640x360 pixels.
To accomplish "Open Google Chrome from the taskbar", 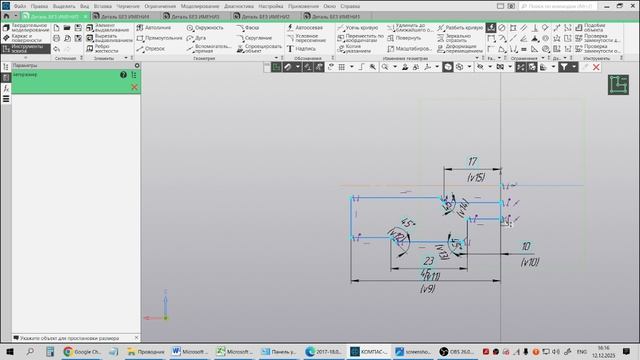I will (82, 351).
